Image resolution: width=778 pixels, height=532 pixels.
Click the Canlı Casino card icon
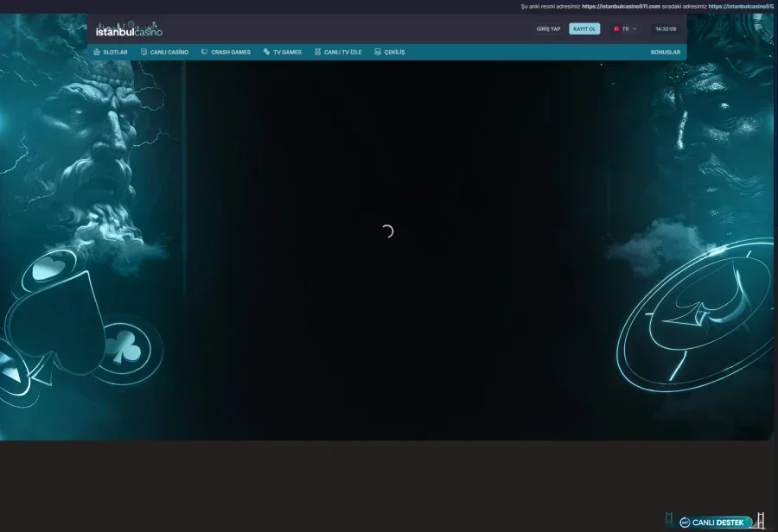[143, 52]
